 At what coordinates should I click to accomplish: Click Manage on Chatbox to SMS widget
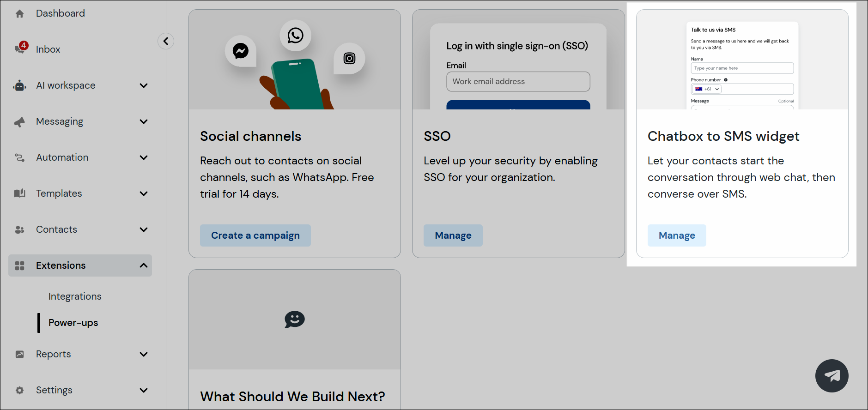[x=677, y=235]
